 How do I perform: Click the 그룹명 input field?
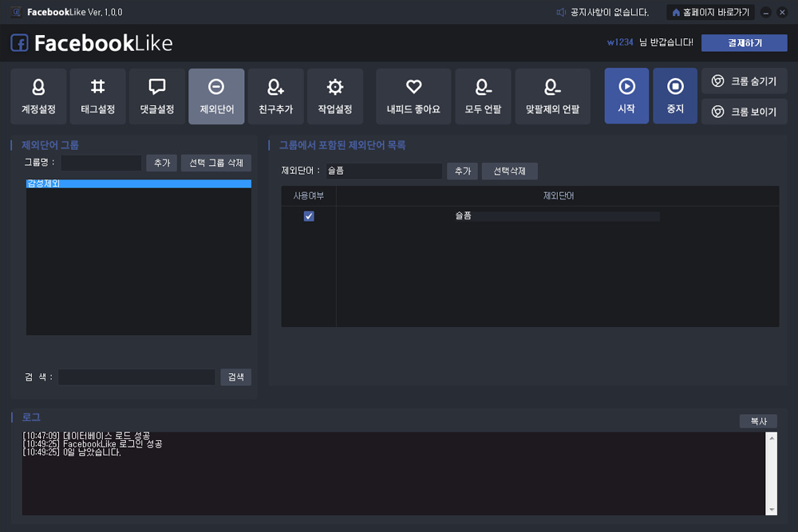point(101,163)
